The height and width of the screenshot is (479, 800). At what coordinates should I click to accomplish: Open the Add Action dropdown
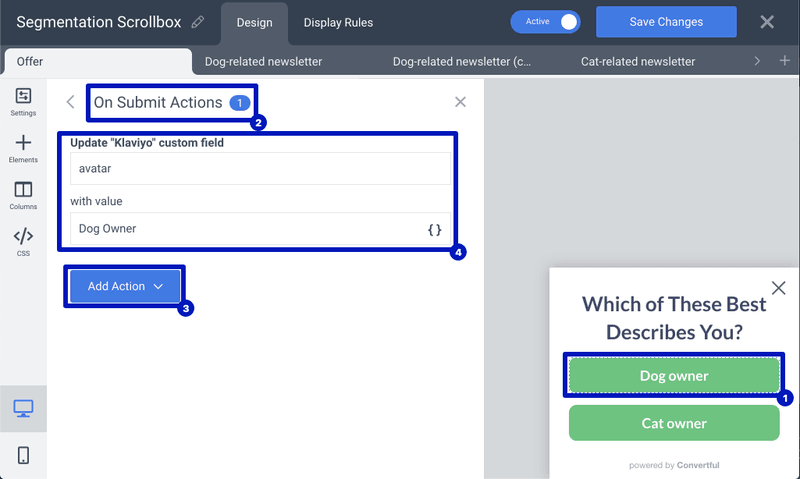(x=125, y=286)
